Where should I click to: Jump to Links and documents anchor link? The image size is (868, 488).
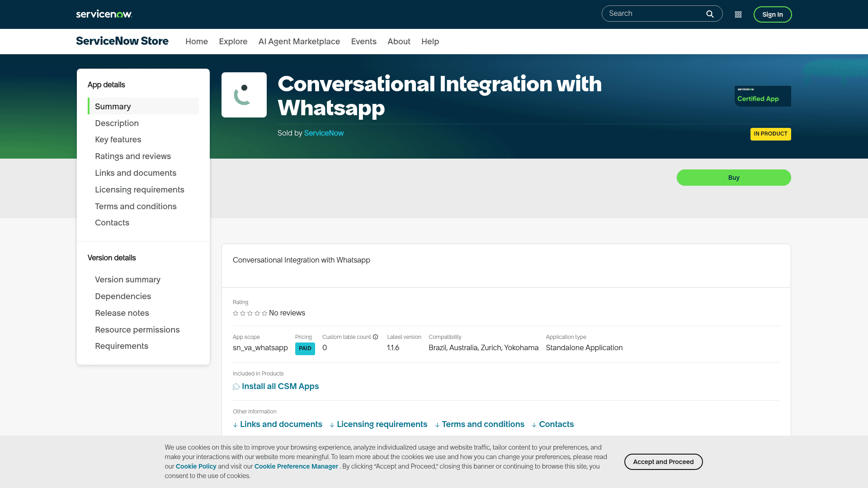tap(281, 425)
